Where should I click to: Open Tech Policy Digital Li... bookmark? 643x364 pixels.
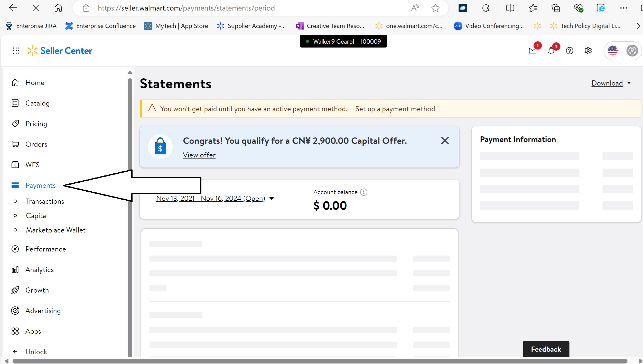coord(585,26)
